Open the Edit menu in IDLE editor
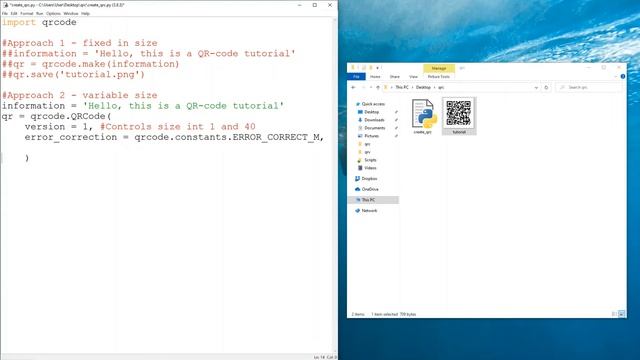The width and height of the screenshot is (640, 360). 14,13
